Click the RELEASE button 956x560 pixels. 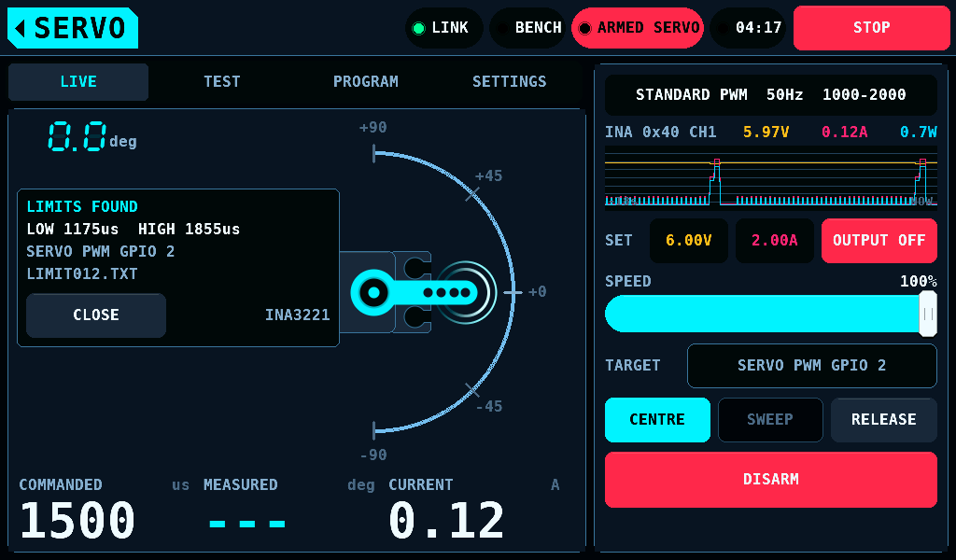883,420
